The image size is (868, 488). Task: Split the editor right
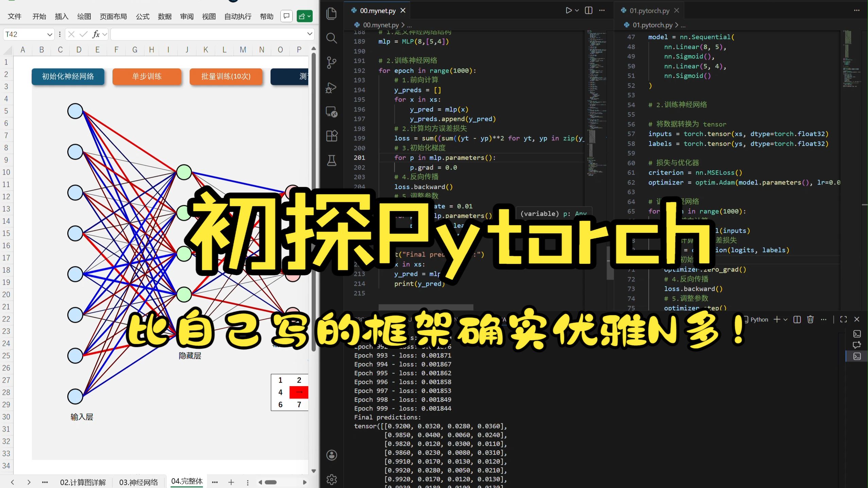[589, 11]
